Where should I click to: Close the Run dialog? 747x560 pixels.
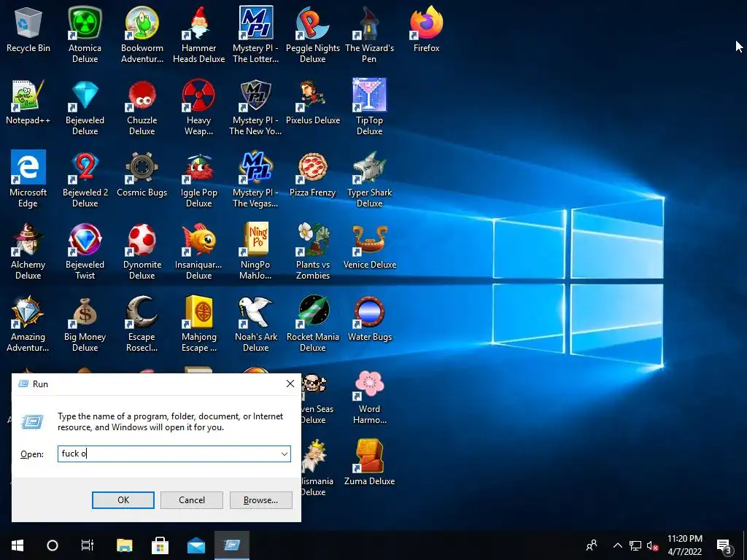pyautogui.click(x=290, y=384)
